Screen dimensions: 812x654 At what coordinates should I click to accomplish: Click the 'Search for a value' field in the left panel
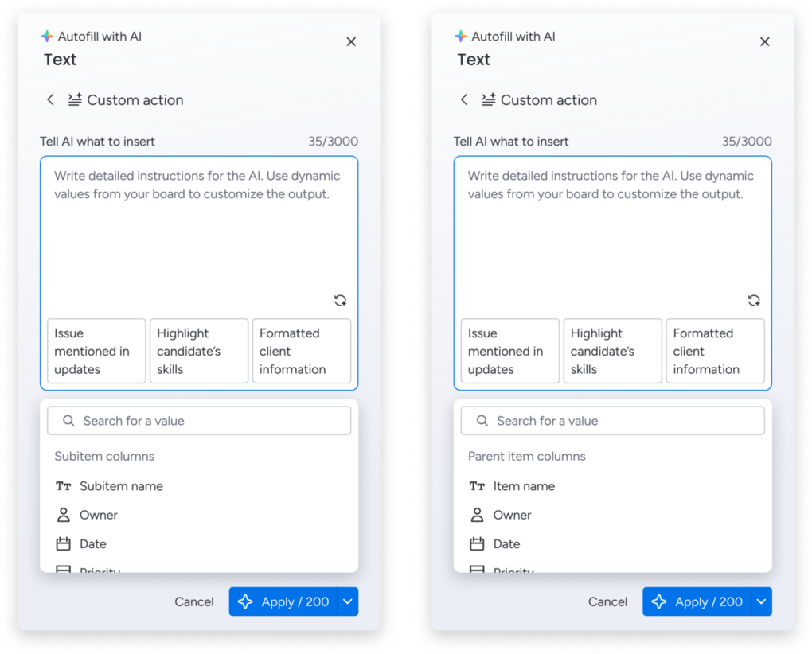199,421
